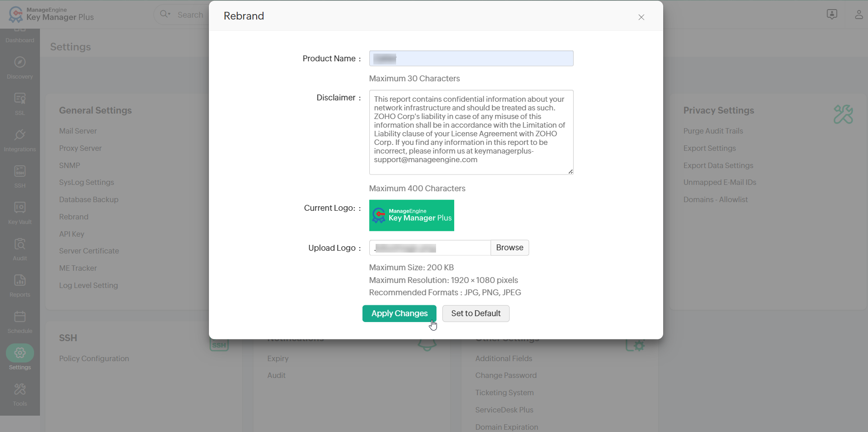The height and width of the screenshot is (432, 868).
Task: Click Set to Default button
Action: [476, 313]
